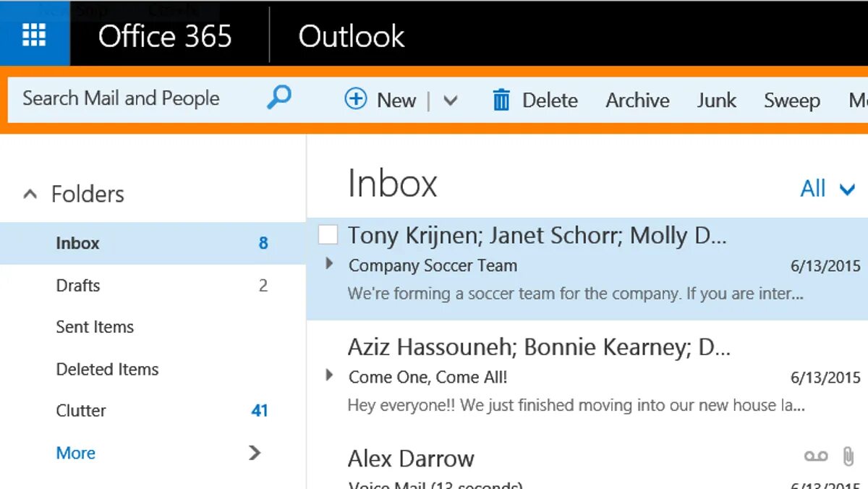Image resolution: width=868 pixels, height=489 pixels.
Task: Click the Delete trash can icon
Action: (501, 99)
